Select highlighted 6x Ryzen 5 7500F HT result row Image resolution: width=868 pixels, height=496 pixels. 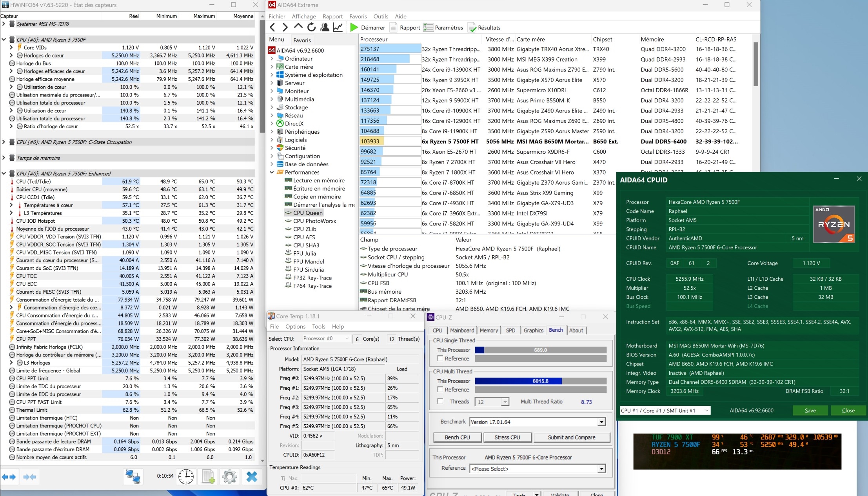tap(549, 141)
